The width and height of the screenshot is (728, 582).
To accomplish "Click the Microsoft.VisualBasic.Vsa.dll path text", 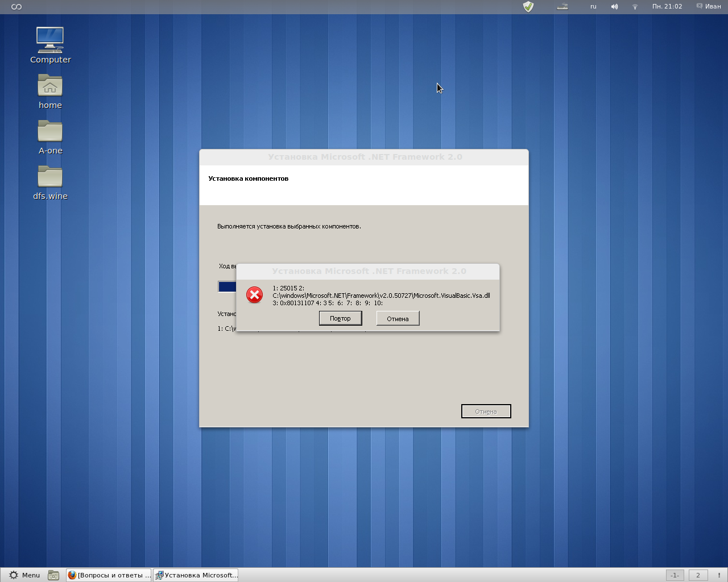I will [381, 296].
